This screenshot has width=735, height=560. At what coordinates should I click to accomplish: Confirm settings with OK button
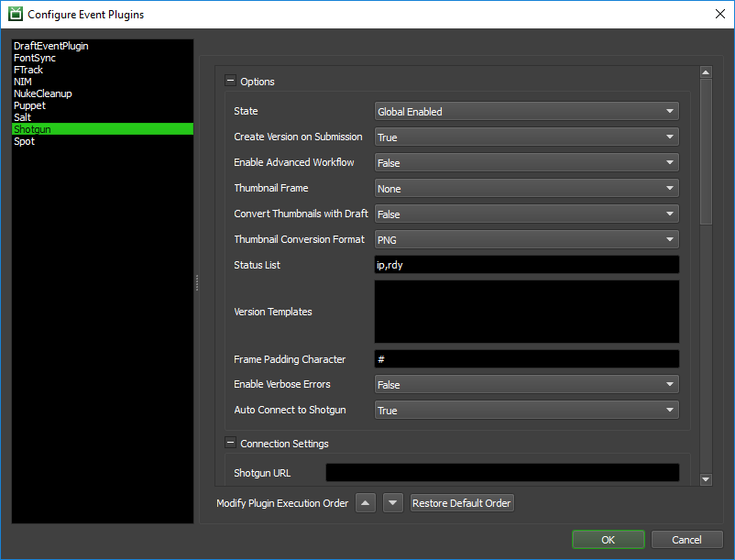point(608,540)
